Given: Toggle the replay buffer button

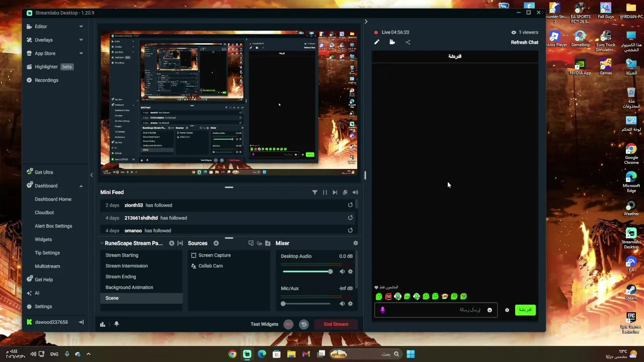Looking at the screenshot, I should [304, 324].
